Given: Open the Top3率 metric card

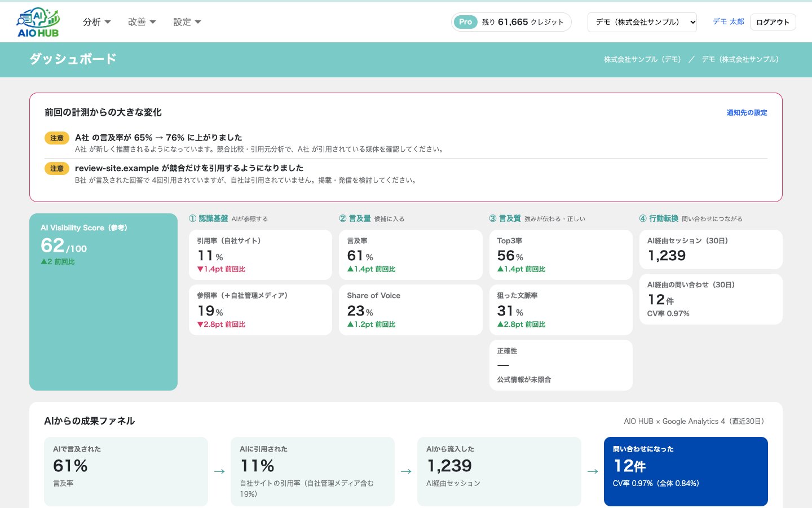Looking at the screenshot, I should [x=561, y=255].
